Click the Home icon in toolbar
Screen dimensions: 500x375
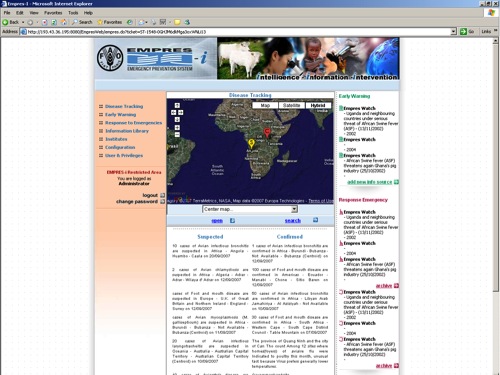tap(64, 22)
